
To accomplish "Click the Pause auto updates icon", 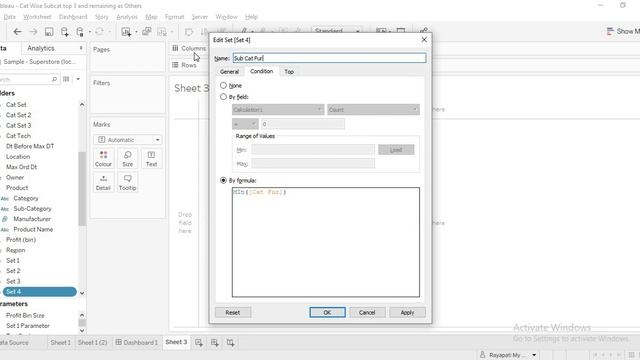I will (x=80, y=32).
